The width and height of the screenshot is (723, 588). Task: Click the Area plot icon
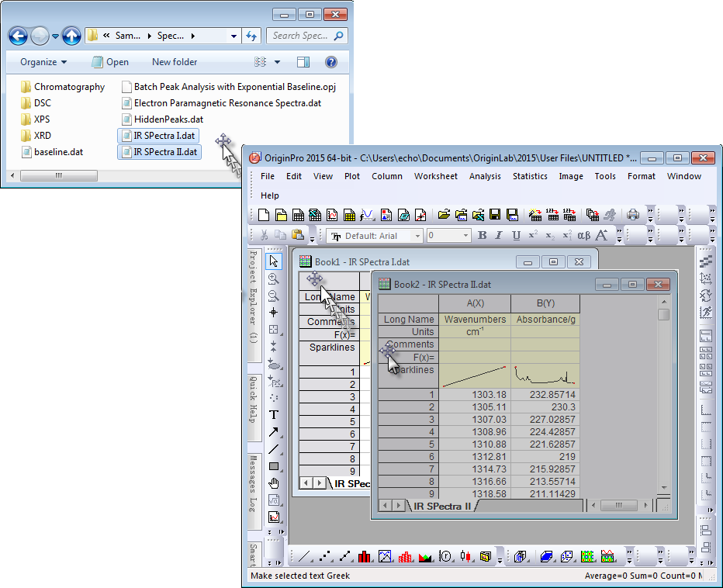425,557
